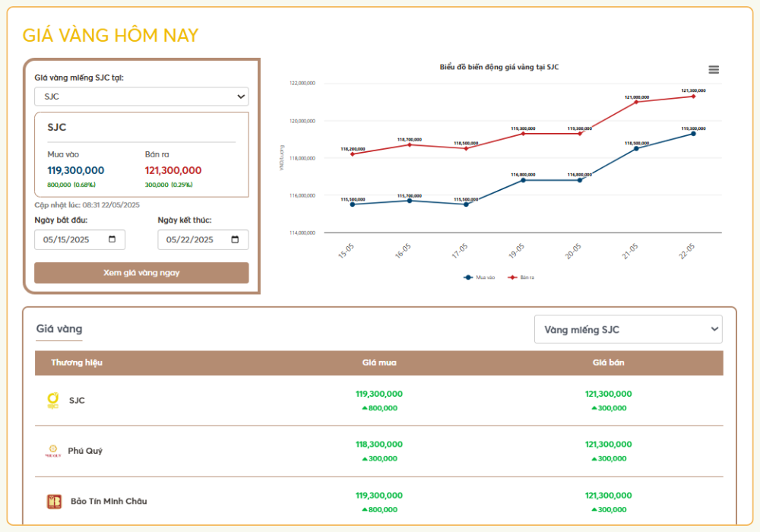Click the Giá bán column header
760x532 pixels.
608,363
